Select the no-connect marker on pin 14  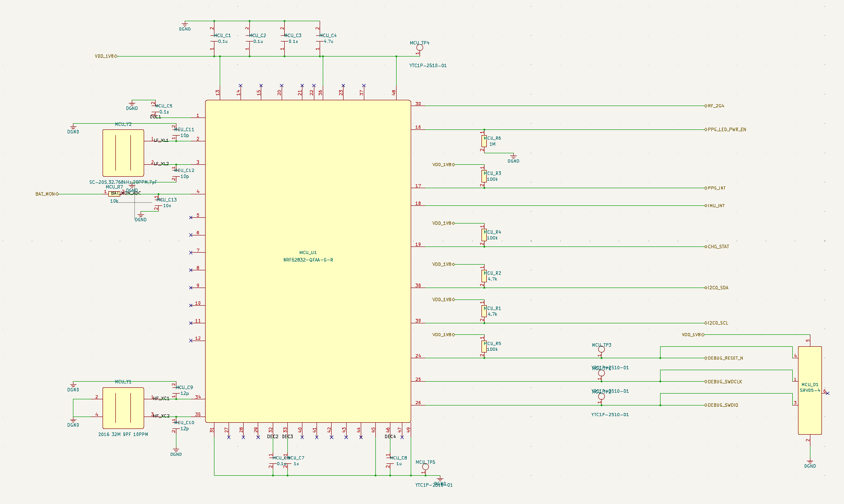[241, 85]
